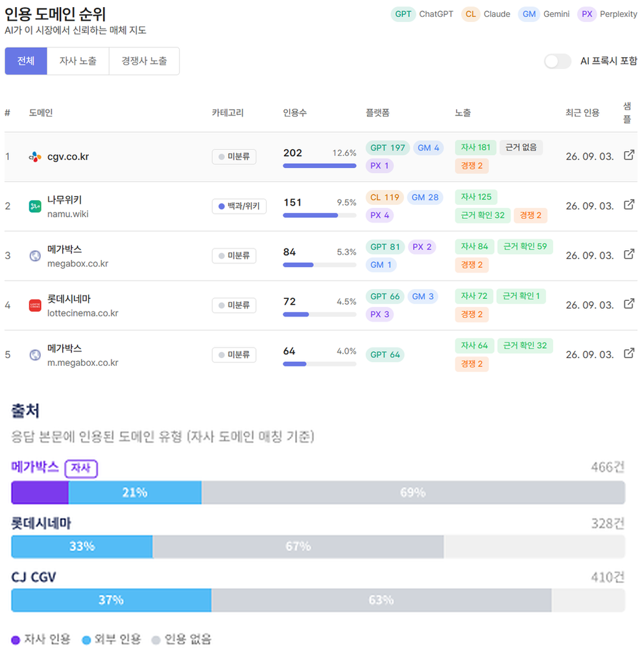Click the 69% segment of 메가박스 bar
This screenshot has height=664, width=644.
point(413,493)
